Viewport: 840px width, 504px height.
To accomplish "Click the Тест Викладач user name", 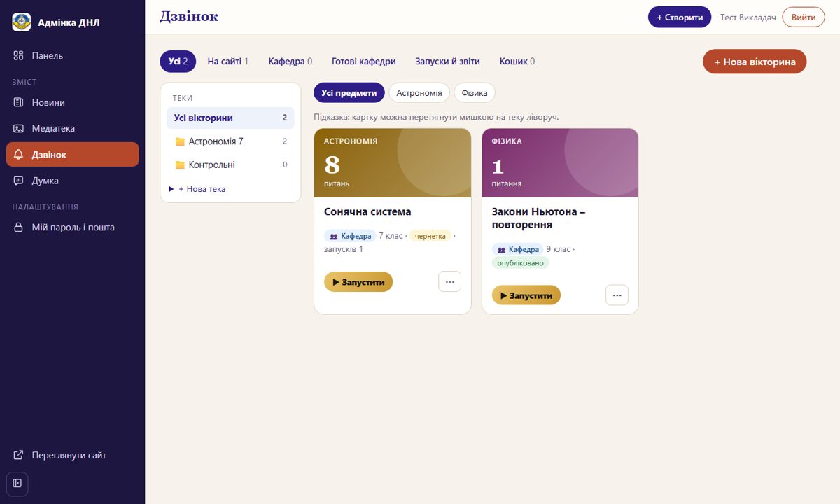I will 748,17.
